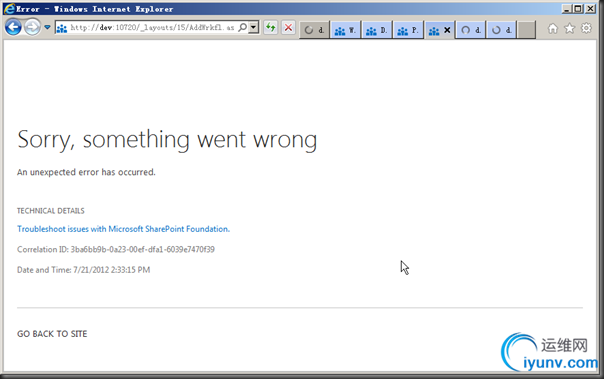The width and height of the screenshot is (604, 379).
Task: Expand the address bar autocomplete dropdown
Action: tap(253, 27)
